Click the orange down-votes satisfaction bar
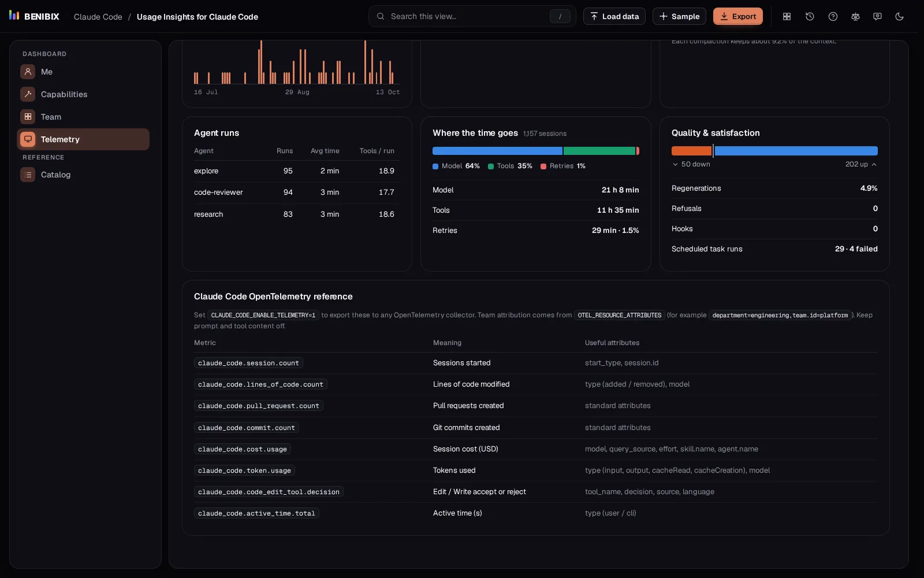This screenshot has height=578, width=924. pyautogui.click(x=691, y=151)
